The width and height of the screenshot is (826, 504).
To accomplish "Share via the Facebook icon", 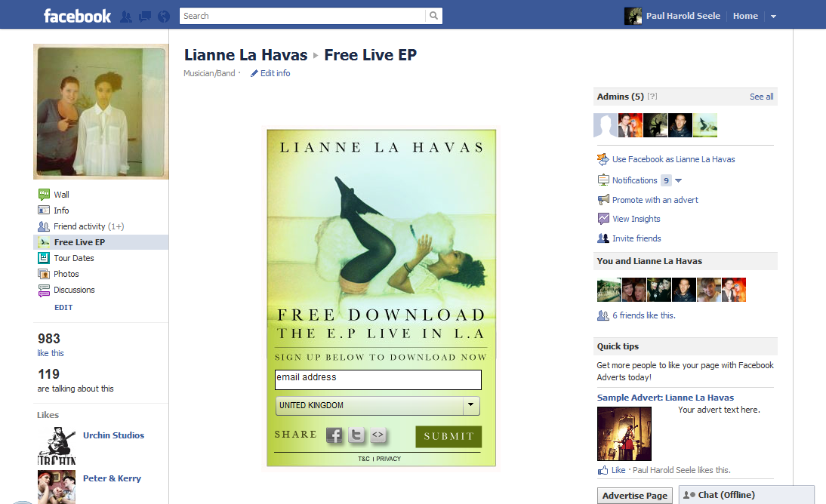I will coord(334,435).
